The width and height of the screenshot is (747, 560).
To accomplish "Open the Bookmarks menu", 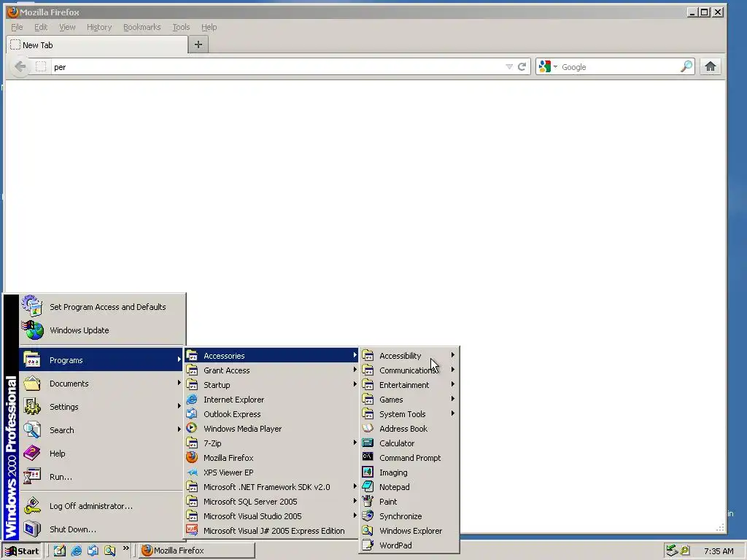I will [142, 27].
